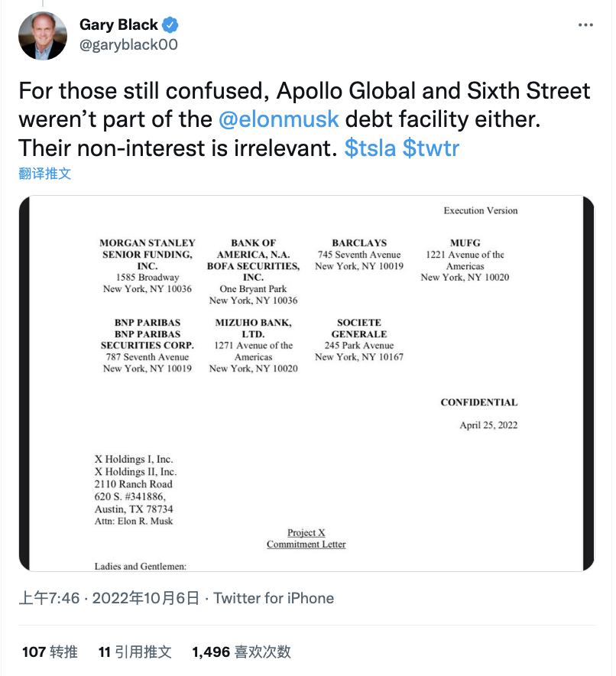Click the CONFIDENTIAL label in the document
Screen dimensions: 616x676
[x=478, y=402]
